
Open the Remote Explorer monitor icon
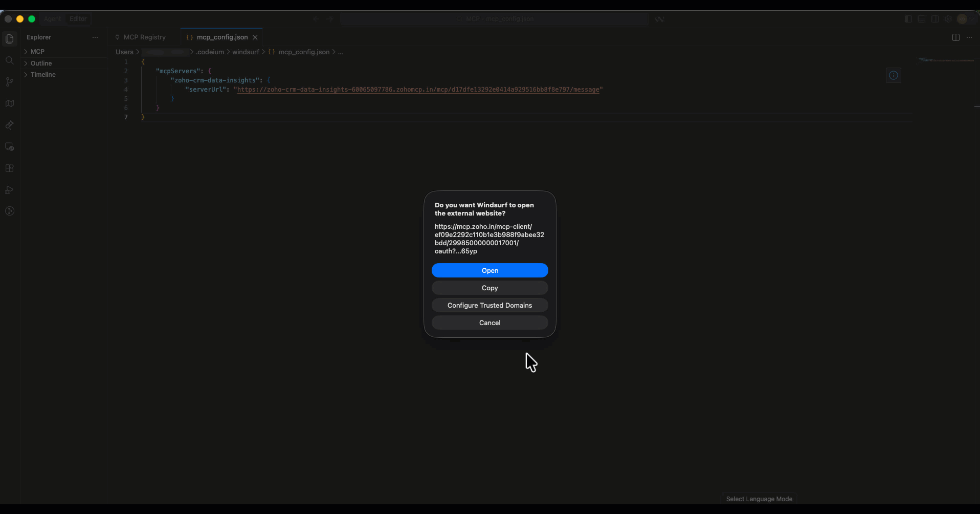click(x=10, y=147)
